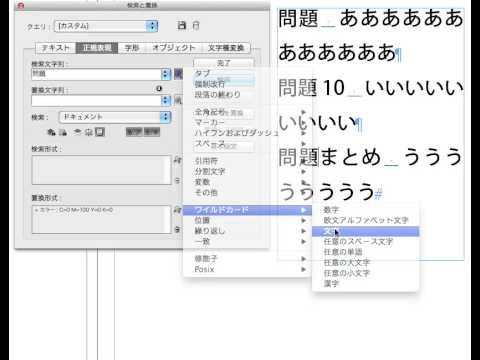The height and width of the screenshot is (360, 480).
Task: Expand the ハイフンおよびダッシュ submenu
Action: point(247,133)
